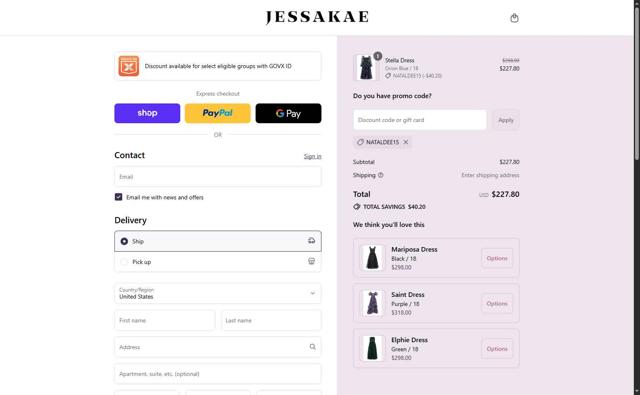The height and width of the screenshot is (395, 640).
Task: Click the truck icon in Ship row
Action: coord(311,241)
